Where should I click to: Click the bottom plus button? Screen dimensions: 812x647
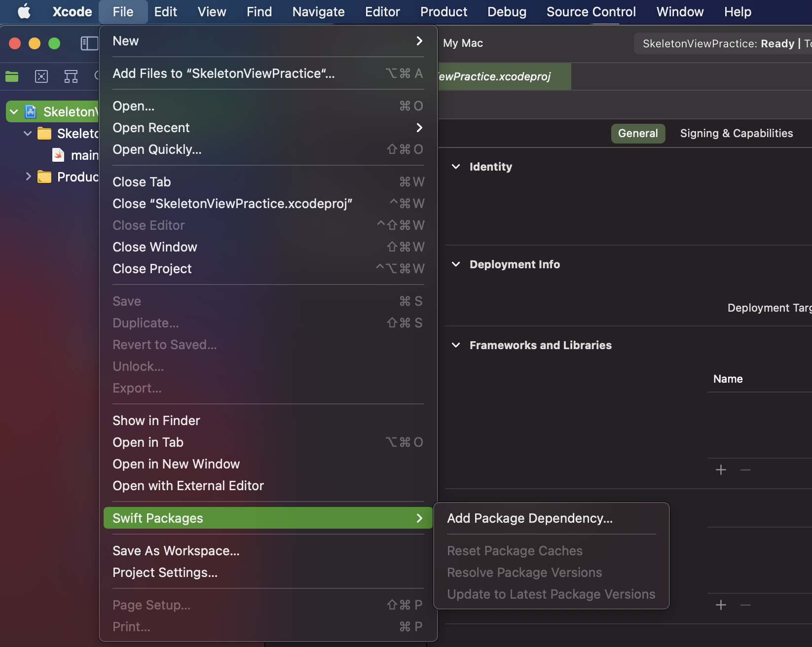click(x=721, y=605)
